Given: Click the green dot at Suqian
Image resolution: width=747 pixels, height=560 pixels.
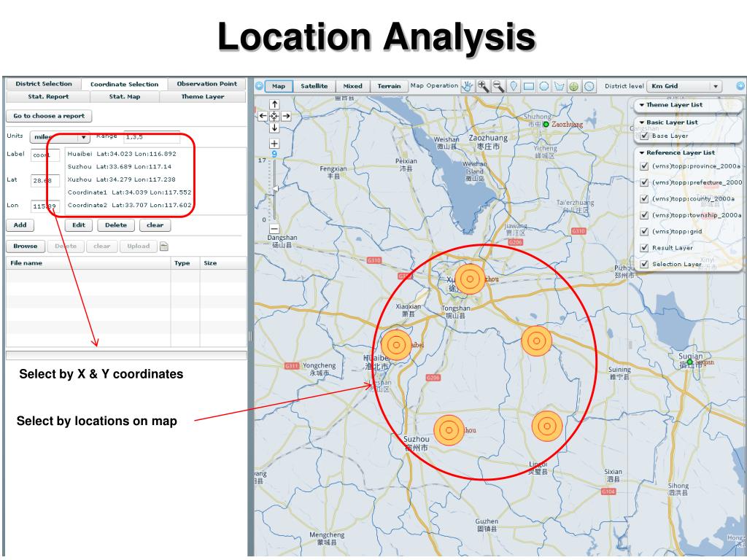Looking at the screenshot, I should click(x=689, y=362).
